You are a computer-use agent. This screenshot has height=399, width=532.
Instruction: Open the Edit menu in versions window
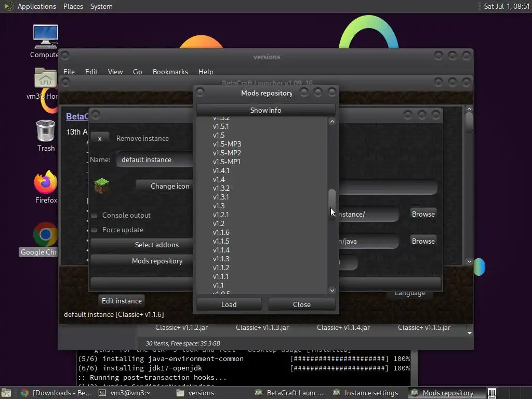click(x=91, y=72)
